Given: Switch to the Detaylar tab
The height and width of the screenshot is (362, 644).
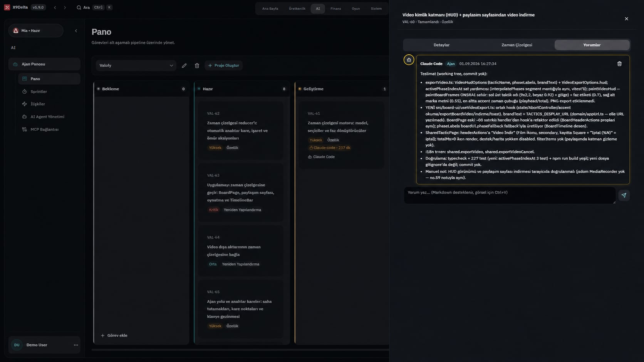Looking at the screenshot, I should pos(441,45).
